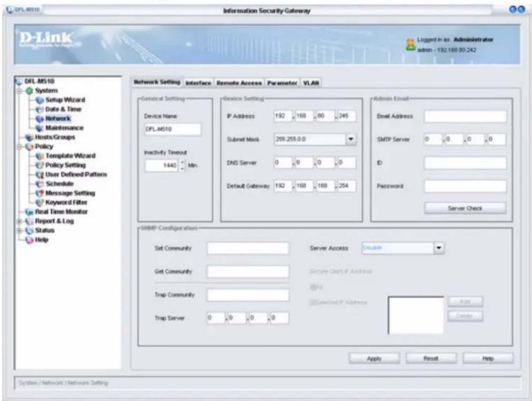Switch to the Remote Access tab
The height and width of the screenshot is (401, 532).
(x=239, y=83)
